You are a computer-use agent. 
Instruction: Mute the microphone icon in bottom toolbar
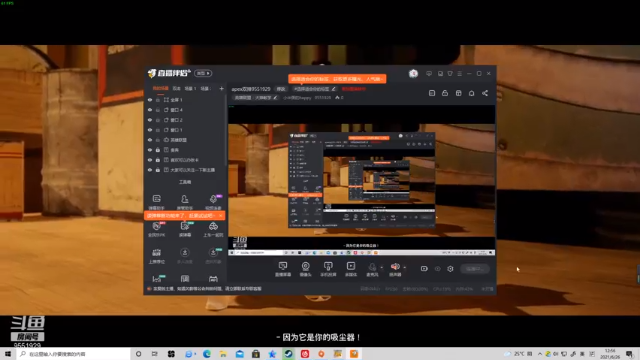coord(372,267)
